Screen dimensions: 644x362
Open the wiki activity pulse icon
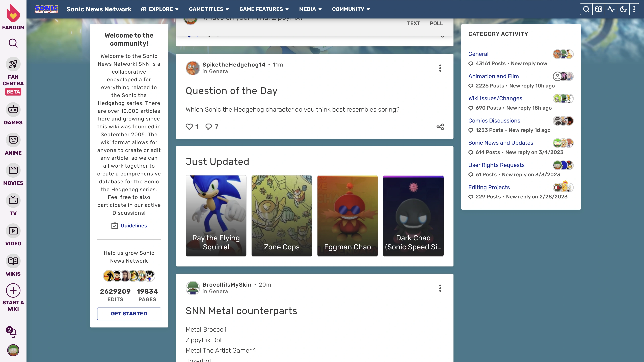tap(611, 9)
